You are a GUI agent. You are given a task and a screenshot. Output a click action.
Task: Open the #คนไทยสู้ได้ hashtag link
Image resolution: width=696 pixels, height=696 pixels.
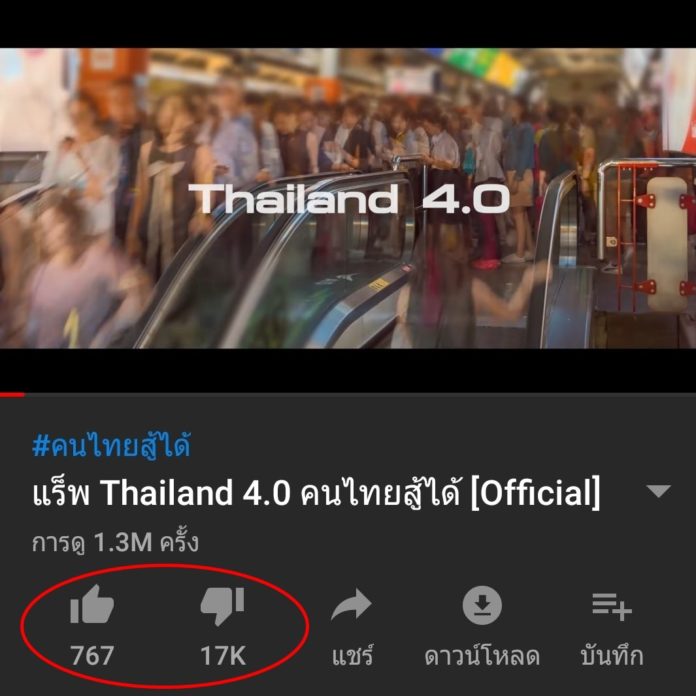(111, 445)
